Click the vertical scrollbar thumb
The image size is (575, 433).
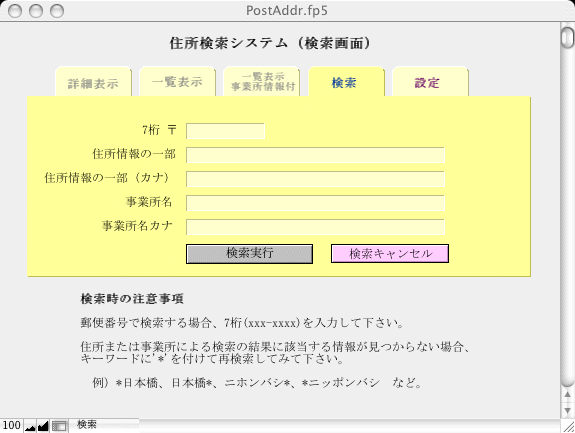pos(567,37)
